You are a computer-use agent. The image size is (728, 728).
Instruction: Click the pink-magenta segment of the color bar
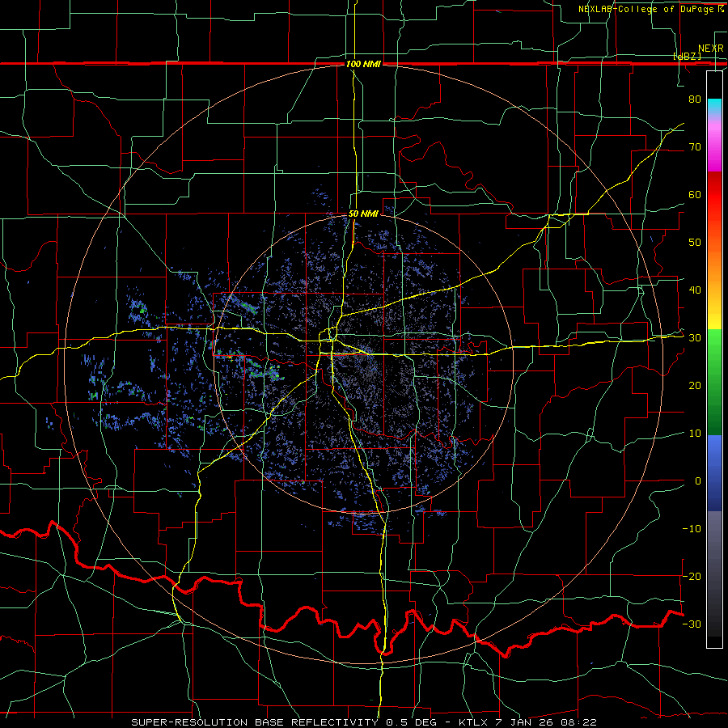tap(714, 145)
